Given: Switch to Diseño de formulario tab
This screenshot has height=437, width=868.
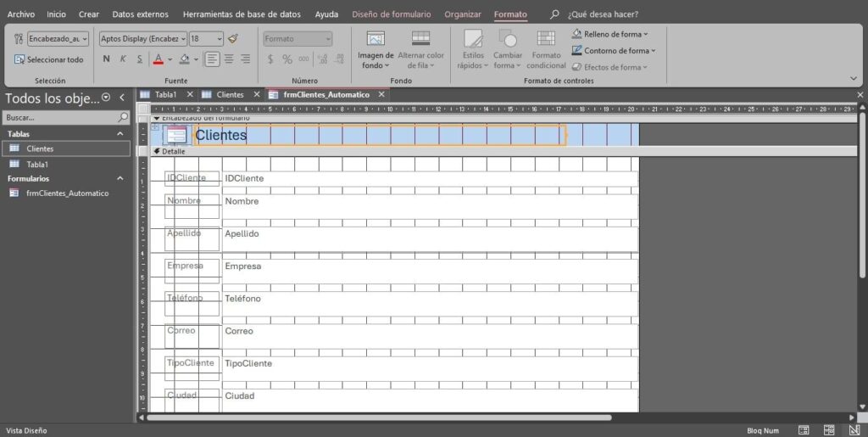Looking at the screenshot, I should [x=392, y=14].
